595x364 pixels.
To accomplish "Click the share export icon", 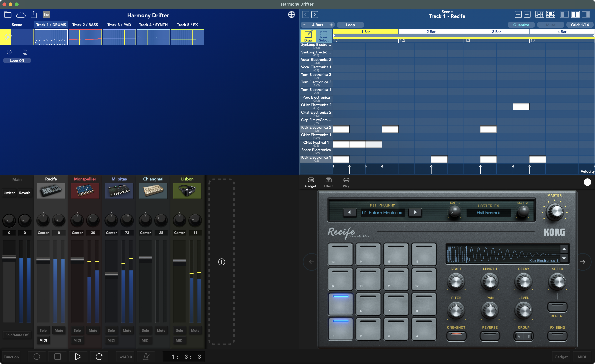I will [x=34, y=15].
